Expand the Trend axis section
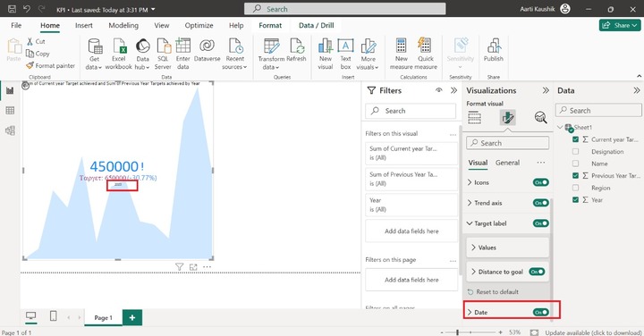This screenshot has width=644, height=336. pos(470,203)
